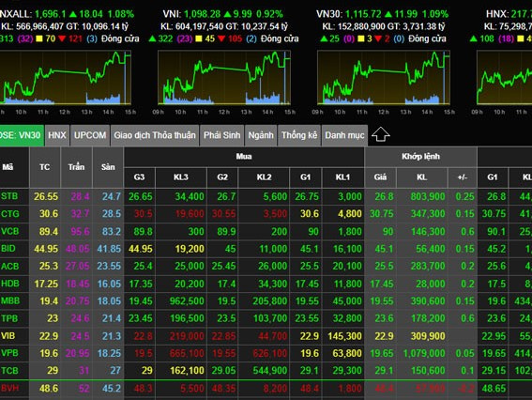Click the Khớp lệnh Giá column header
Image resolution: width=532 pixels, height=400 pixels.
[380, 177]
